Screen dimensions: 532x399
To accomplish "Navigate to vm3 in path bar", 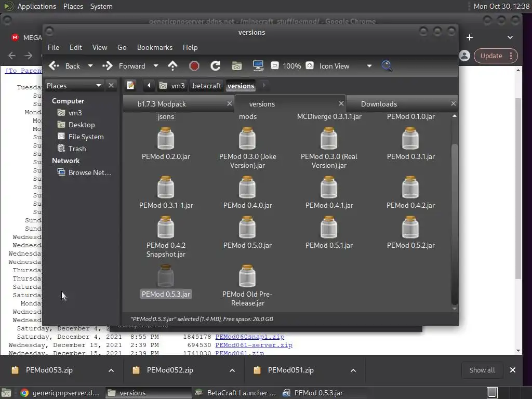I will [172, 86].
